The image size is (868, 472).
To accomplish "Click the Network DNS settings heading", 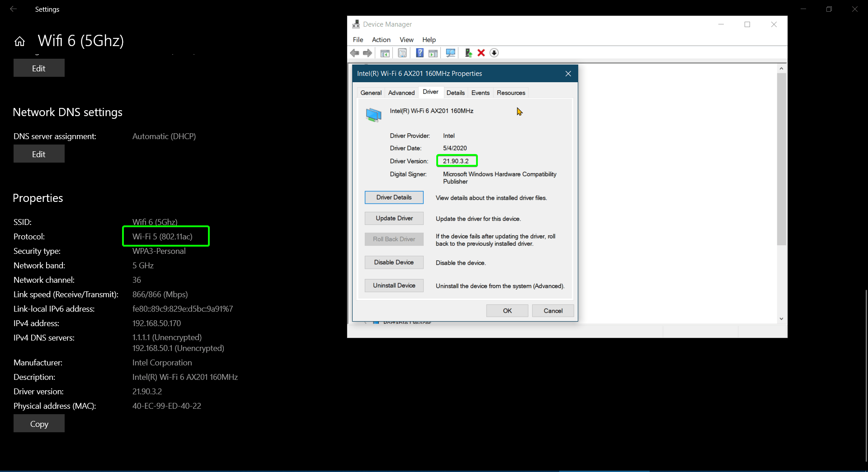I will 68,112.
